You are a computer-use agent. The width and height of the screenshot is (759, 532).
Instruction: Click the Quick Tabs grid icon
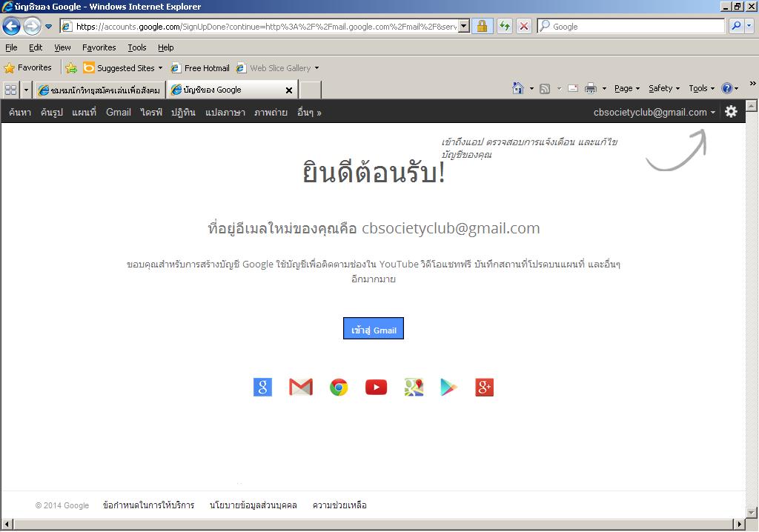(x=10, y=90)
